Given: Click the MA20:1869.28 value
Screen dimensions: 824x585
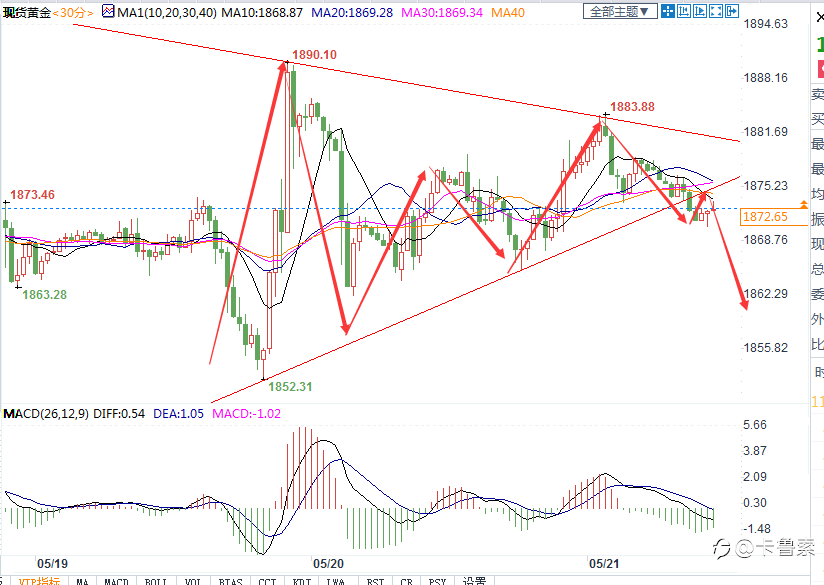Looking at the screenshot, I should pyautogui.click(x=352, y=13).
